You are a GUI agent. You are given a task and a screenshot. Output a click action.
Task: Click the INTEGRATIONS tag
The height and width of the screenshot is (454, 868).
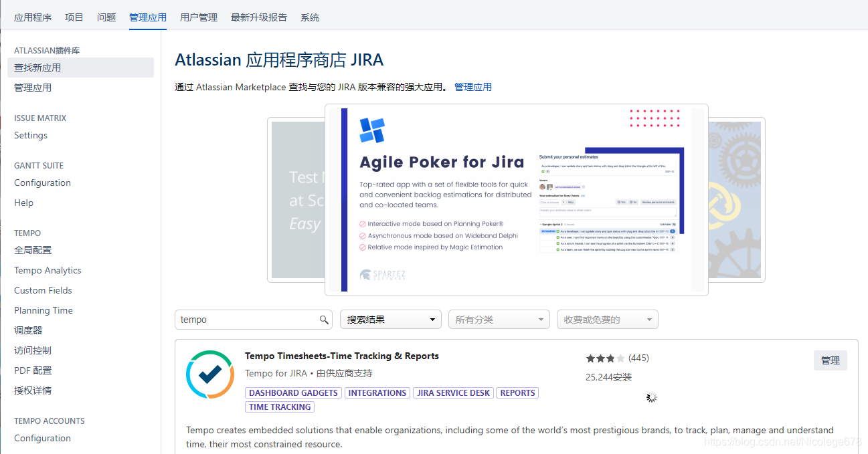coord(377,392)
